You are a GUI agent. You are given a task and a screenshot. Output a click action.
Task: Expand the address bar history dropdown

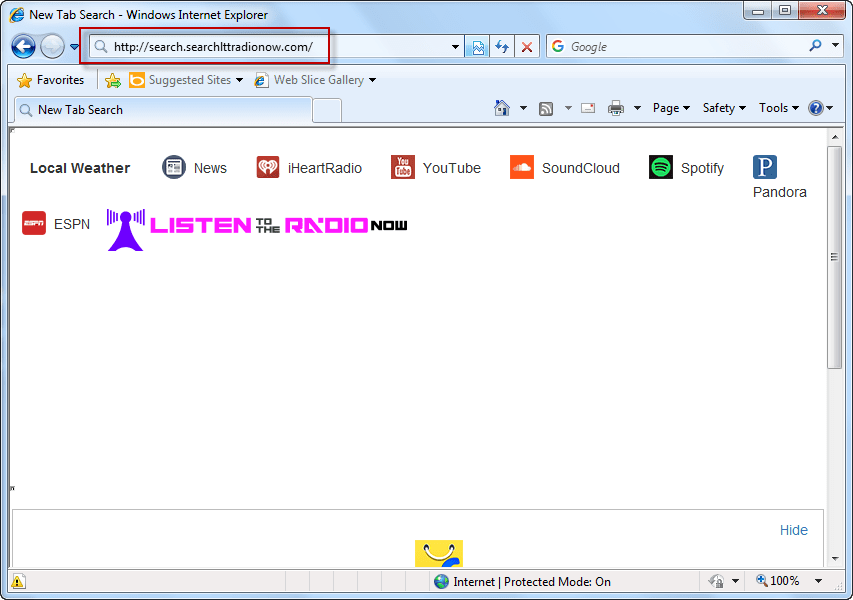click(455, 47)
